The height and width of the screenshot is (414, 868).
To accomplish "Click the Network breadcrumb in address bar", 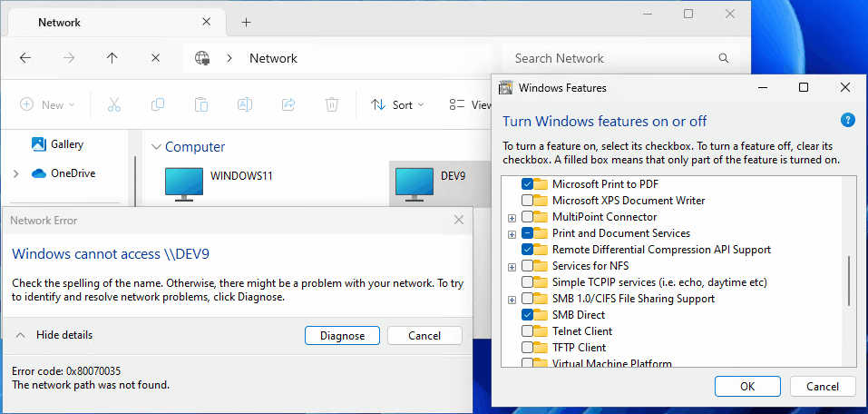I will (274, 58).
